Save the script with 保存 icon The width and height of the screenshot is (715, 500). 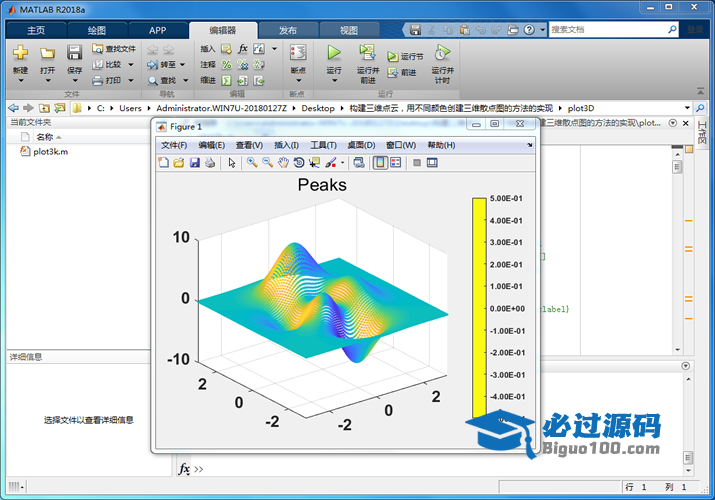coord(74,53)
